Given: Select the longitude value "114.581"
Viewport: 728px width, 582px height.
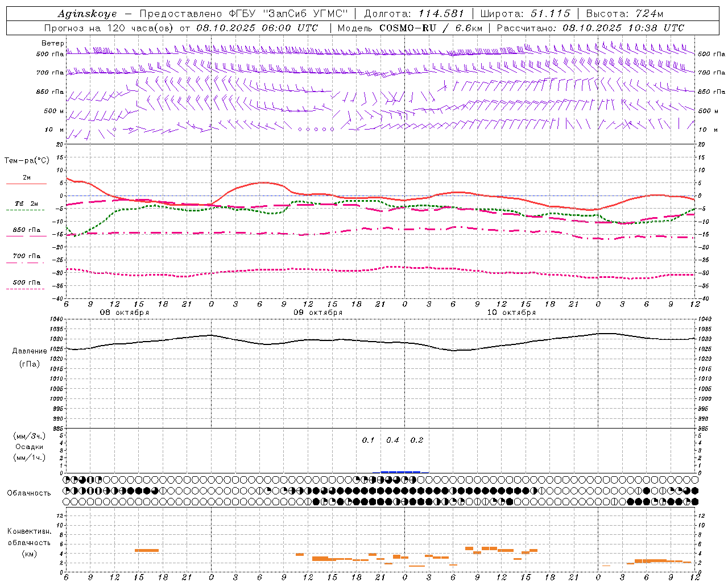Looking at the screenshot, I should point(441,14).
